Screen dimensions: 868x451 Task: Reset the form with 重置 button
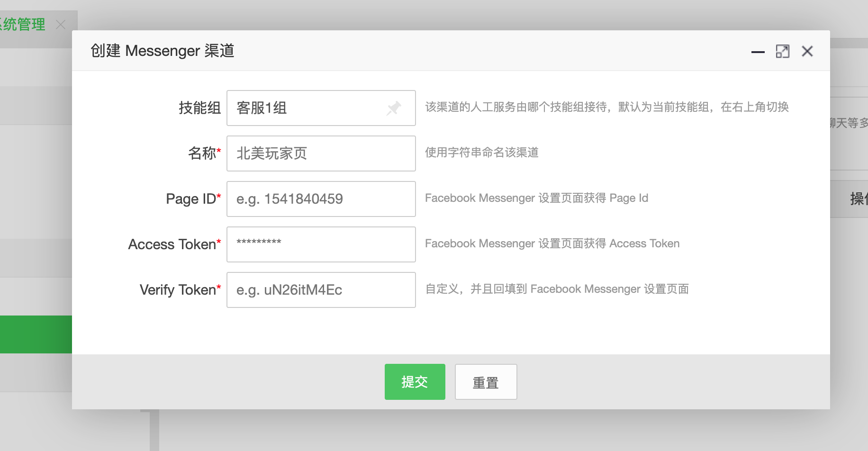coord(486,382)
